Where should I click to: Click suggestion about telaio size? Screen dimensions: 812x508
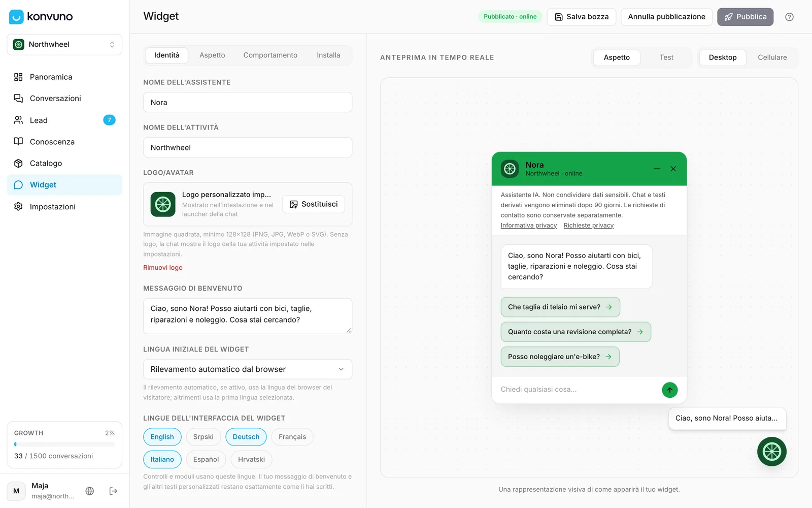[560, 307]
